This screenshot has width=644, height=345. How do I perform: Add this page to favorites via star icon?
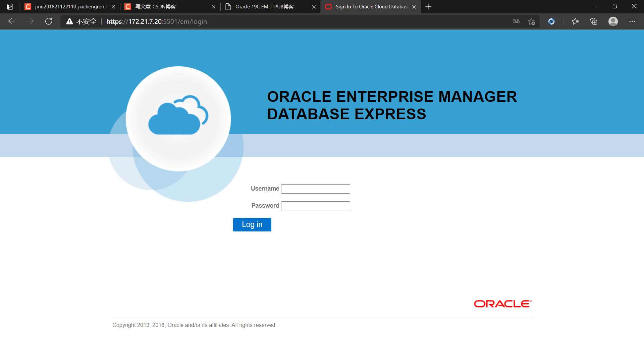[531, 21]
